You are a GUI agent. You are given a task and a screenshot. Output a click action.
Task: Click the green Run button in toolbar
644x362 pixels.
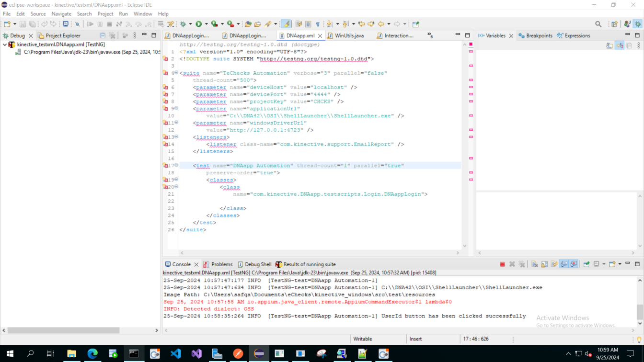point(198,24)
